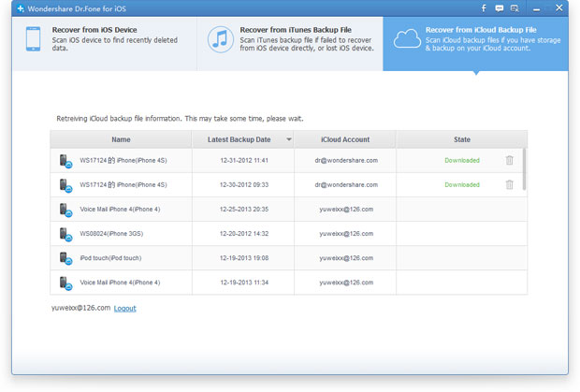Click the Latest Backup Date header label
This screenshot has width=580, height=392.
tap(239, 139)
